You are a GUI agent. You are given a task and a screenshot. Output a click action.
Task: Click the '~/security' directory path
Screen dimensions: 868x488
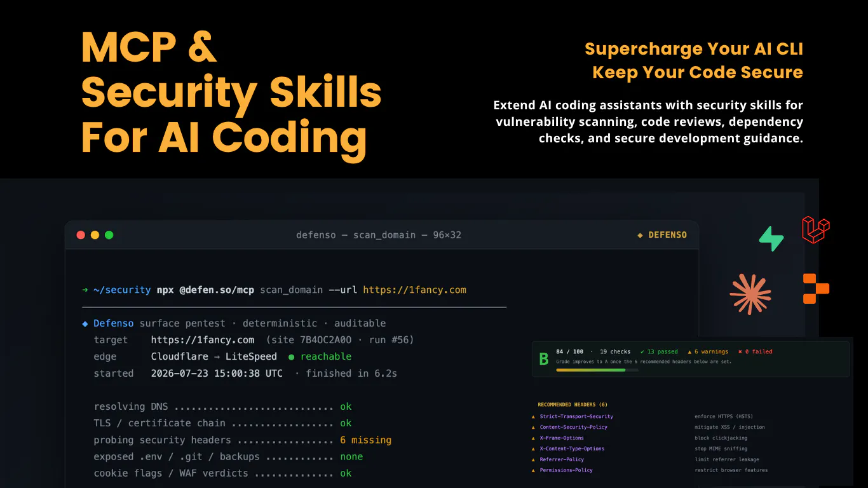point(122,290)
